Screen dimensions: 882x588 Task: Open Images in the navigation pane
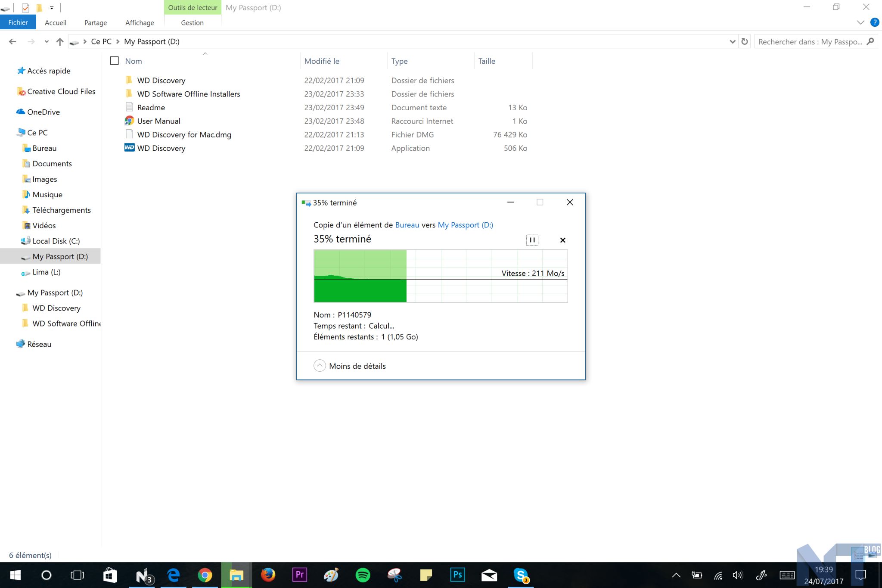click(x=45, y=179)
